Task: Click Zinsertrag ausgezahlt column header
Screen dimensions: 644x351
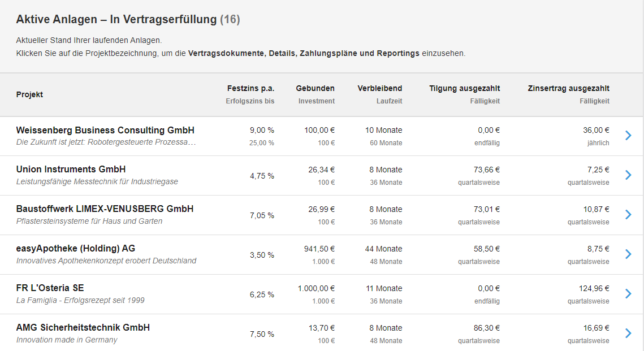Action: click(x=568, y=88)
